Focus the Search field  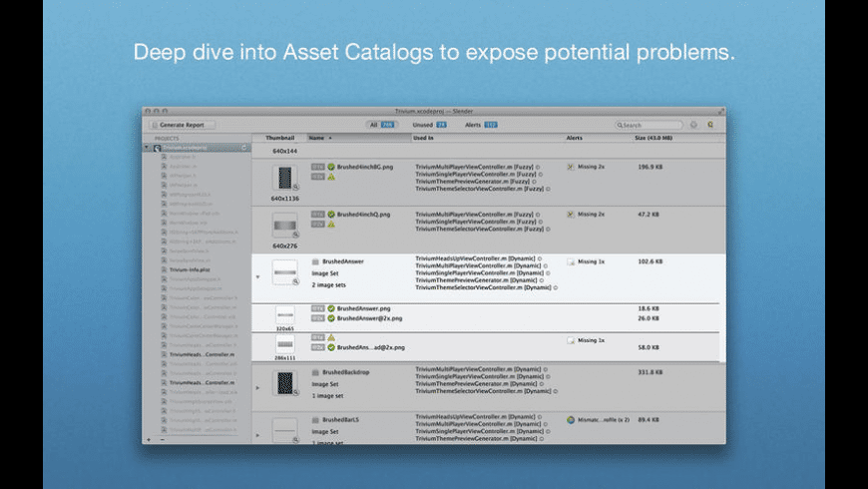click(x=649, y=125)
